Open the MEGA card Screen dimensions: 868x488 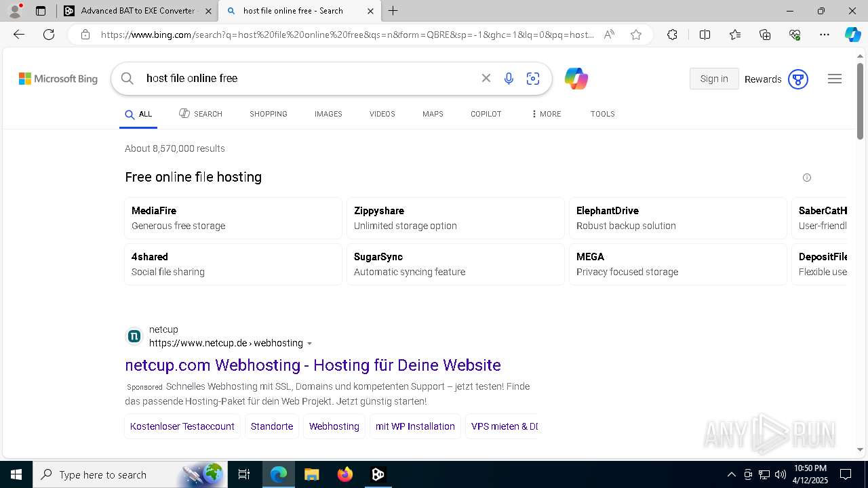pos(678,264)
